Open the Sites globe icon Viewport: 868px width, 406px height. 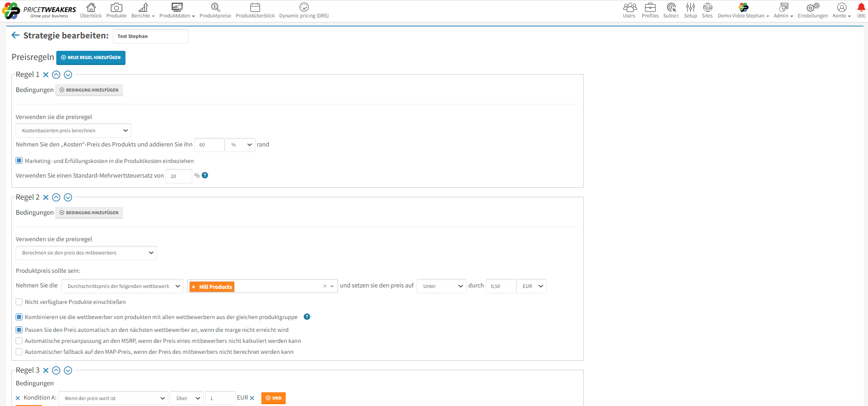pyautogui.click(x=707, y=11)
